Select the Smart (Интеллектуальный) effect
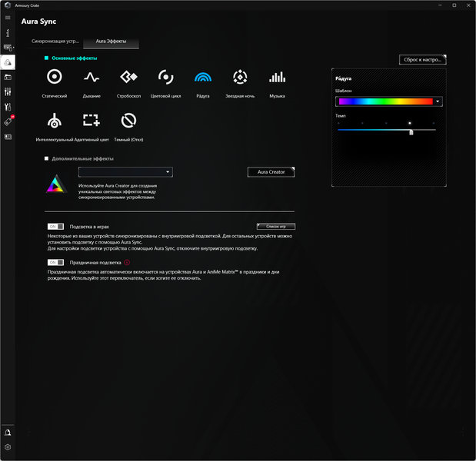This screenshot has height=461, width=476. 55,121
